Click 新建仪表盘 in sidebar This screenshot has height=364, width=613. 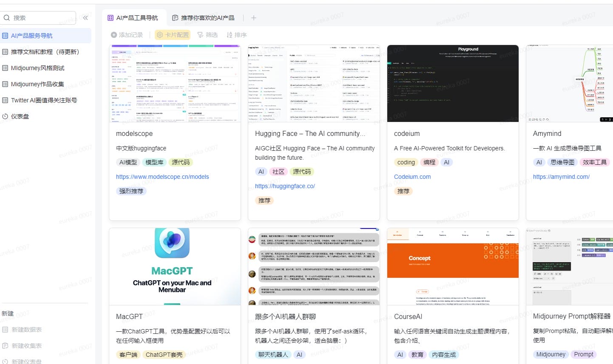(x=22, y=361)
